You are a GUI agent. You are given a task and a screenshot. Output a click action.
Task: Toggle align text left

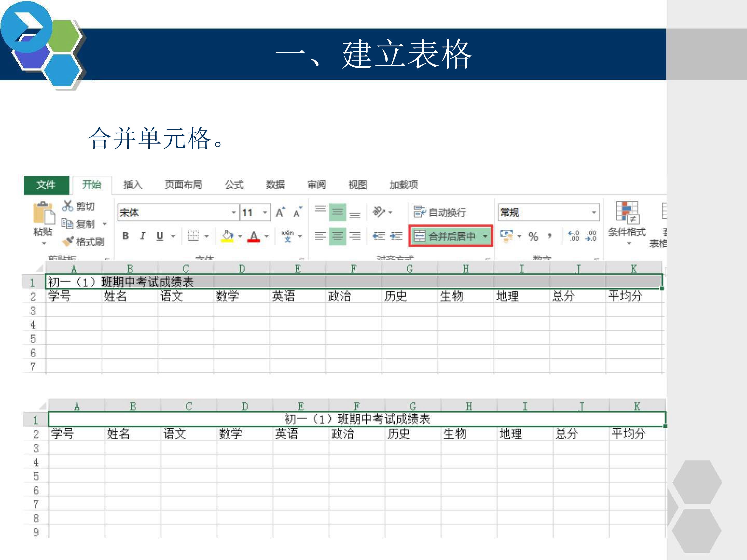click(321, 236)
